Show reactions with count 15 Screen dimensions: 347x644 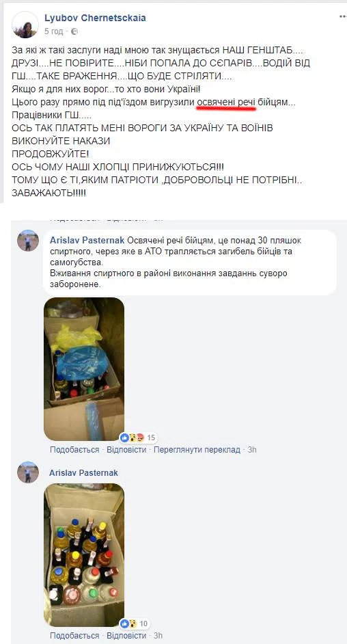(138, 438)
